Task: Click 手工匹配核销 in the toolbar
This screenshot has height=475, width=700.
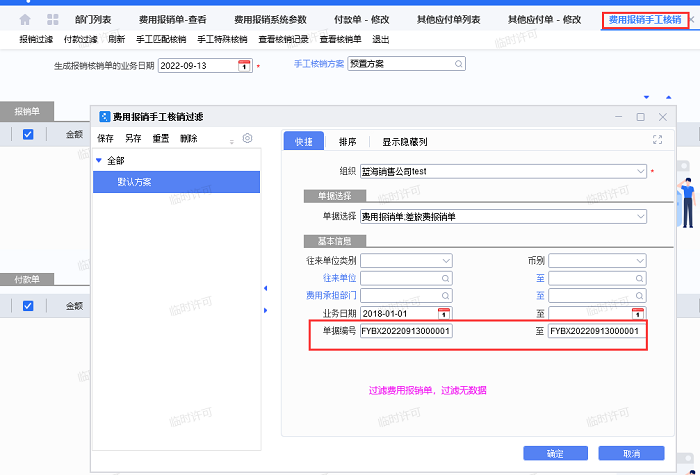Action: coord(159,39)
